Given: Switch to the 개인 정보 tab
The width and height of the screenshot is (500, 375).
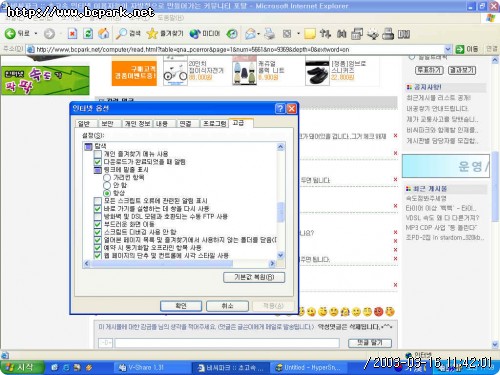Looking at the screenshot, I should click(x=137, y=124).
